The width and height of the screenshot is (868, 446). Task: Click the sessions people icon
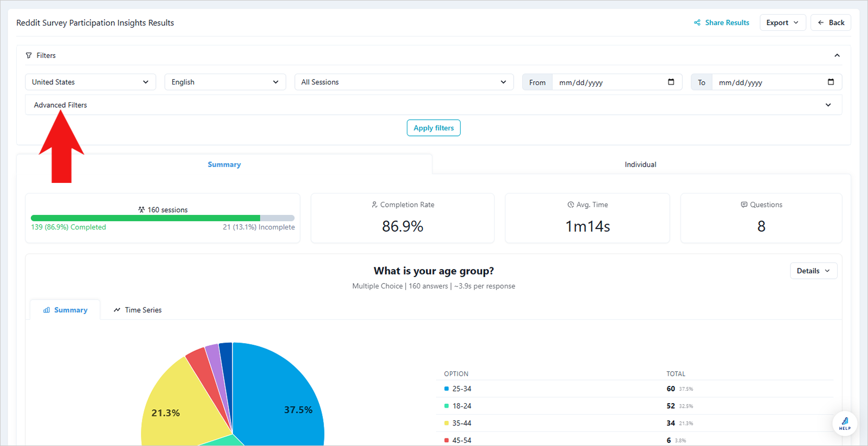pos(141,209)
